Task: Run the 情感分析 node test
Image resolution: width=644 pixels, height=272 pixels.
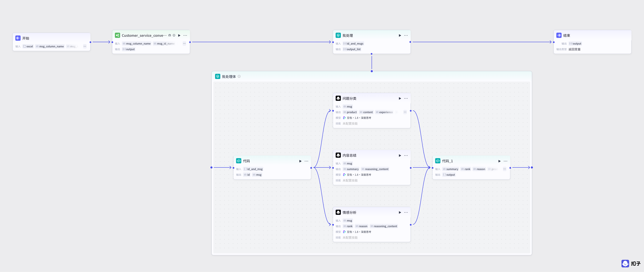Action: (400, 212)
